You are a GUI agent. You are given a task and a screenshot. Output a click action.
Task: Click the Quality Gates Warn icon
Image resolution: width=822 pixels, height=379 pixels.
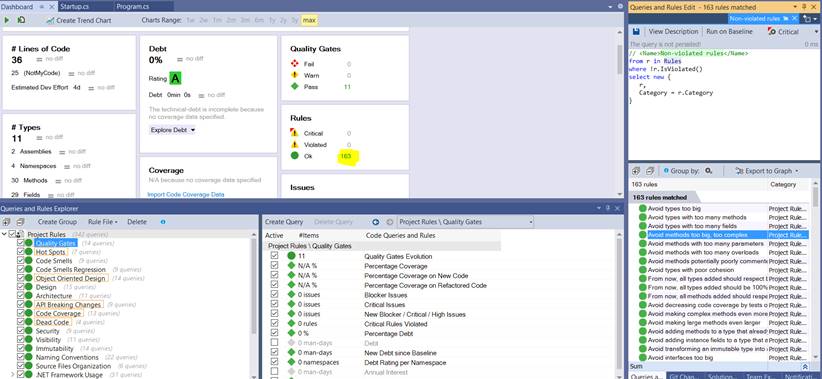tap(295, 75)
